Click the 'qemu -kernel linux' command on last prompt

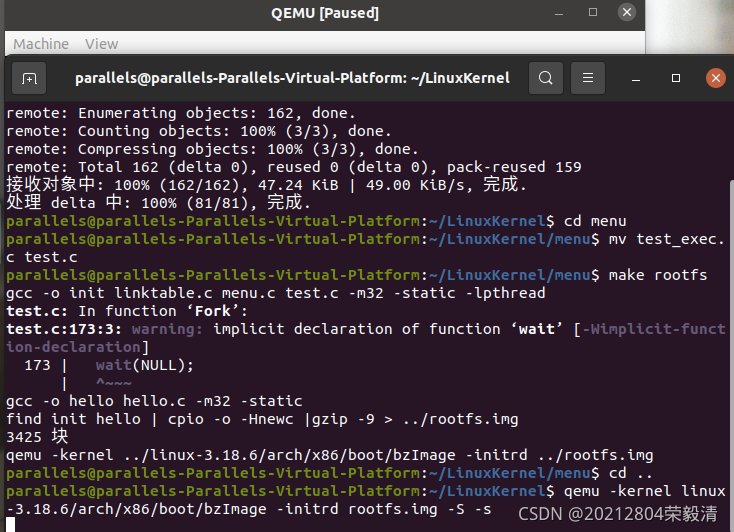[645, 491]
